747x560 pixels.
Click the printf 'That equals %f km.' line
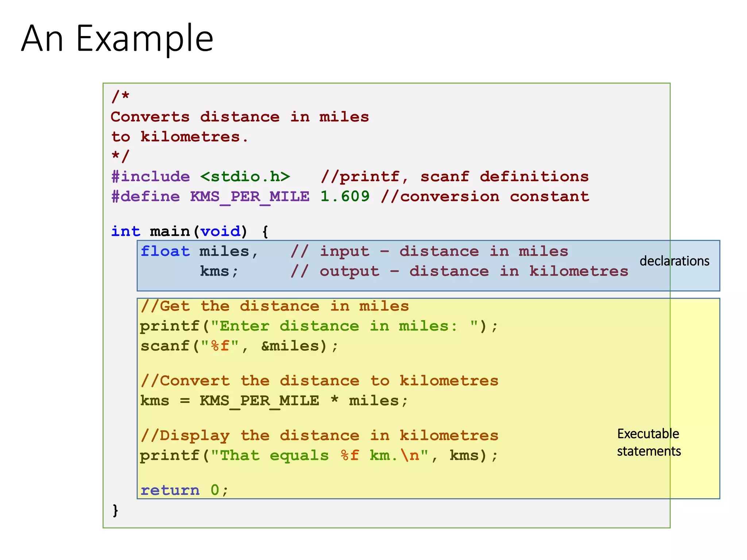coord(319,456)
